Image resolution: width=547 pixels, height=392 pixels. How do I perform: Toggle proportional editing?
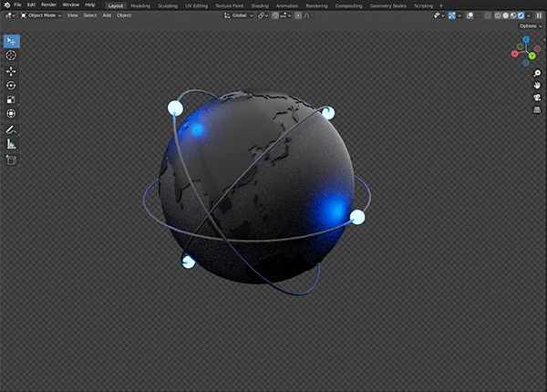(298, 15)
